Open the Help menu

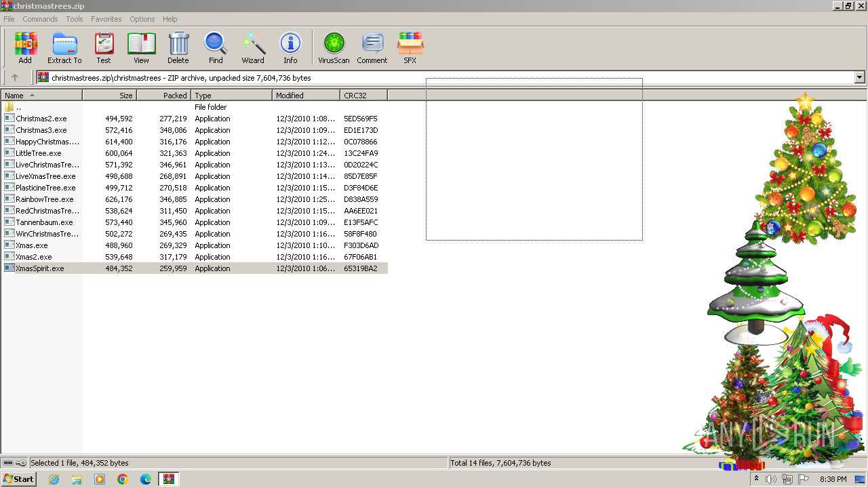170,19
